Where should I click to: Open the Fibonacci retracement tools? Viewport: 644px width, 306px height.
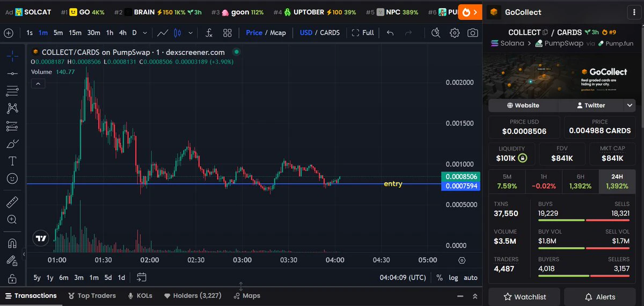point(12,91)
